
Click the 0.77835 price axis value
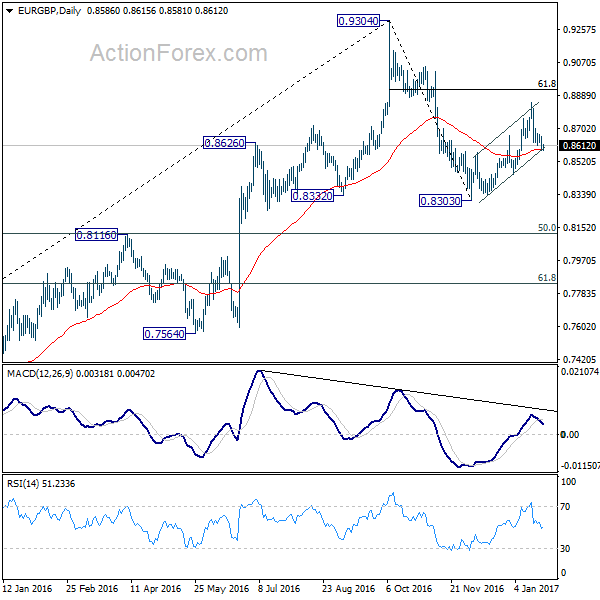tap(579, 293)
